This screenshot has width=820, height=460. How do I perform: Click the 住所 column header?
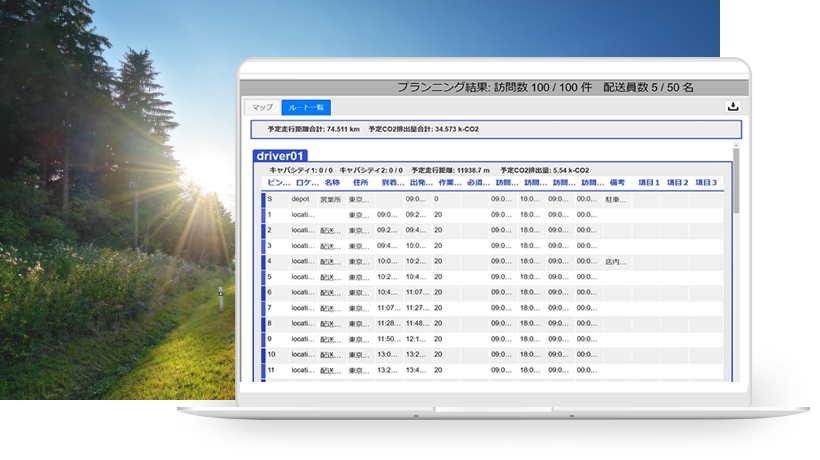coord(360,182)
